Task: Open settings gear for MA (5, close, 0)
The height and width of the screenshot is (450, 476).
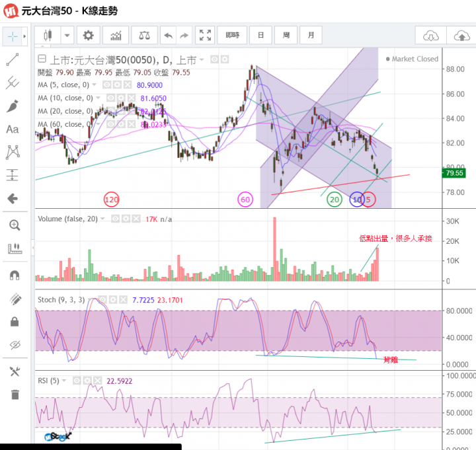Action: (117, 85)
